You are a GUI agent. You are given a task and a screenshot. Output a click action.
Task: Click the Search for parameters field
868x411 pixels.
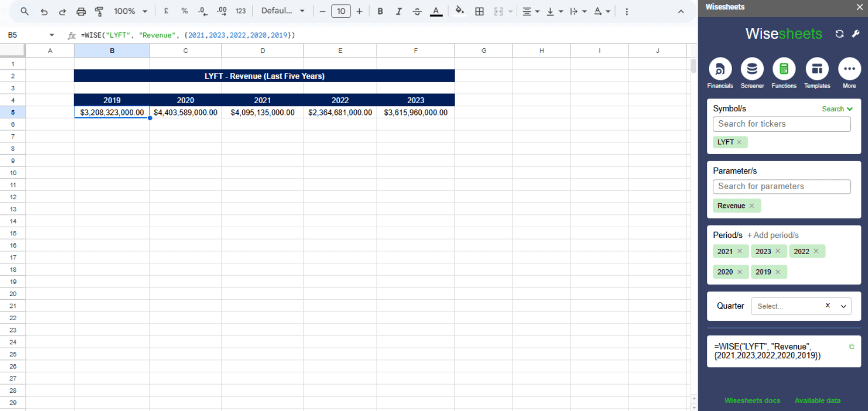pyautogui.click(x=782, y=186)
